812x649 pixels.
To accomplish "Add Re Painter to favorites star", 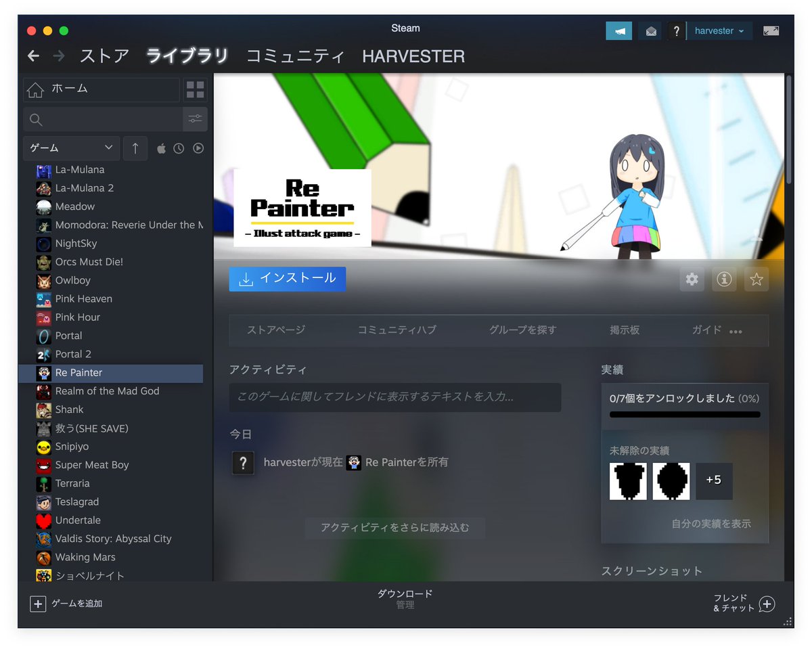I will click(x=757, y=279).
